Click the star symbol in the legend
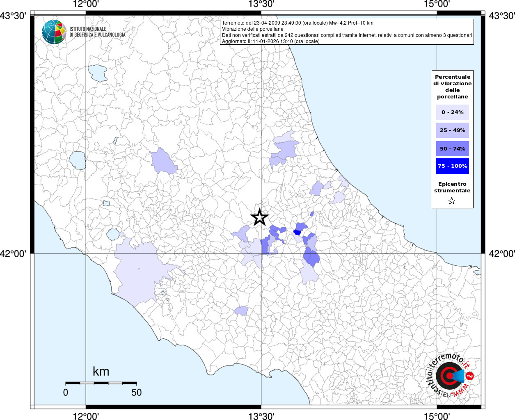Viewport: 515px width, 420px height. [452, 201]
